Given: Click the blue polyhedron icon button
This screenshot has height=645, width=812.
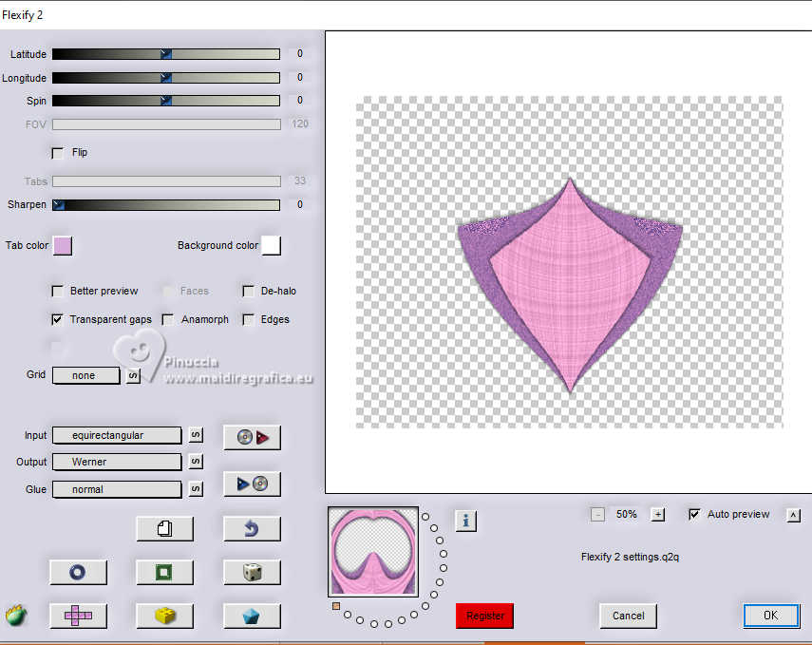Looking at the screenshot, I should point(253,616).
